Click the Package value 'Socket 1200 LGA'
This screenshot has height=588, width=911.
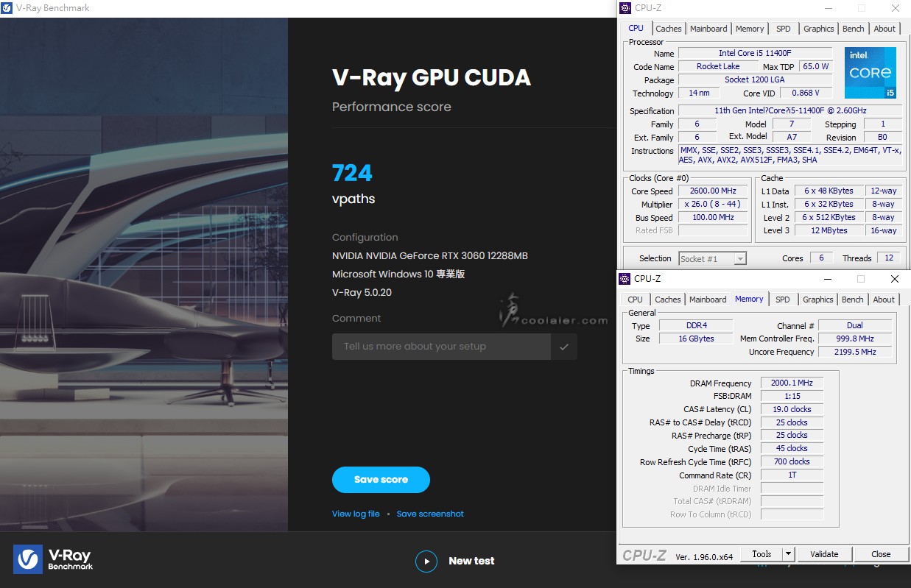756,80
